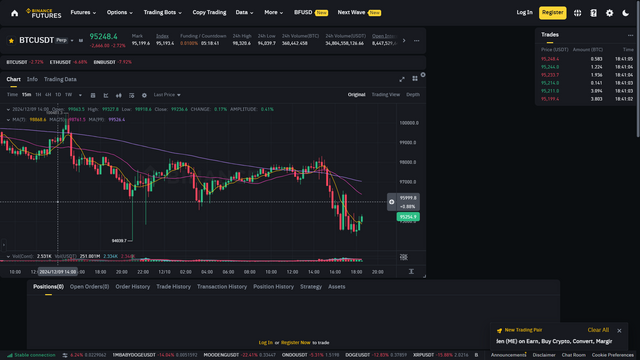Image resolution: width=640 pixels, height=360 pixels.
Task: Click the yellow Register button
Action: coord(553,13)
